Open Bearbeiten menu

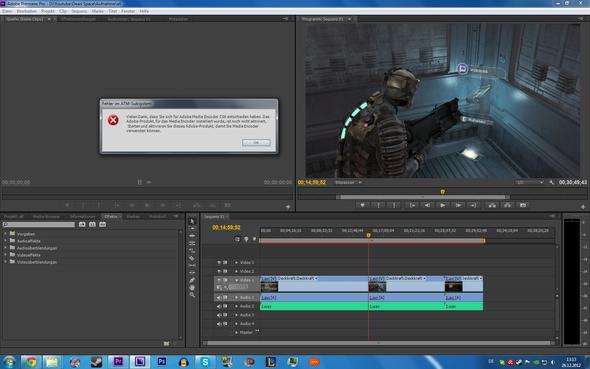[26, 11]
